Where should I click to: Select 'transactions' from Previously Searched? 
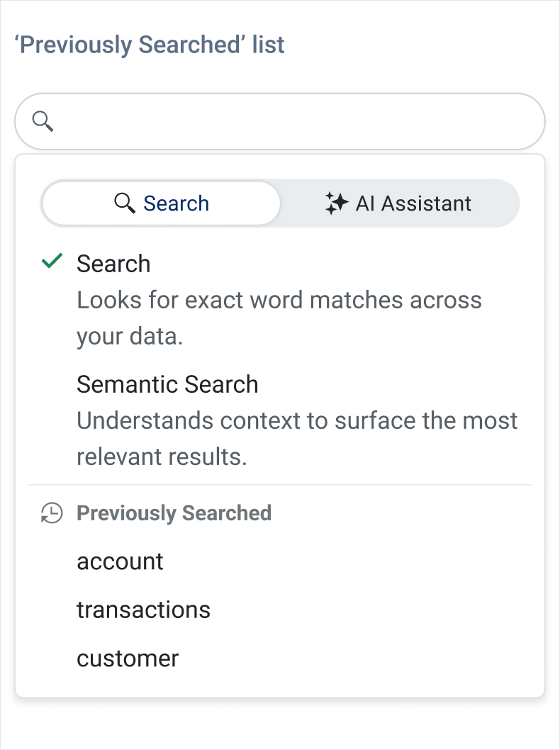click(144, 610)
